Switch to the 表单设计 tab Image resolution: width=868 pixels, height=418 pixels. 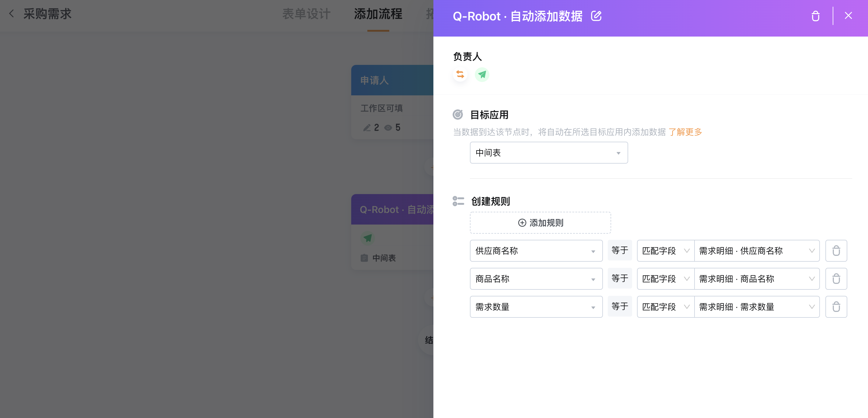click(x=306, y=14)
